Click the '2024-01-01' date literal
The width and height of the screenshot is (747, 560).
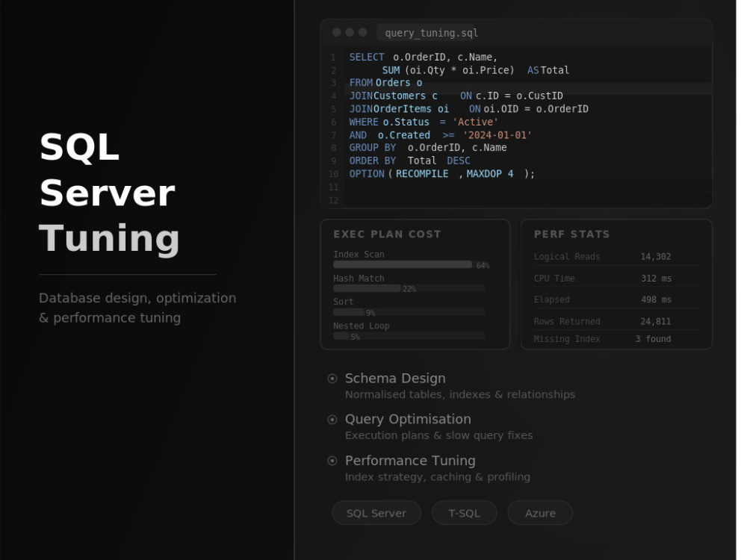(x=498, y=135)
